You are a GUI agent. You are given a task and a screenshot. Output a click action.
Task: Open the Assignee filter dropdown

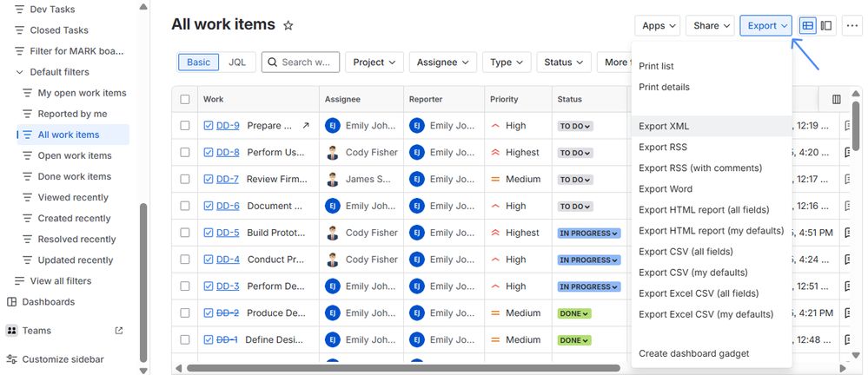tap(443, 62)
